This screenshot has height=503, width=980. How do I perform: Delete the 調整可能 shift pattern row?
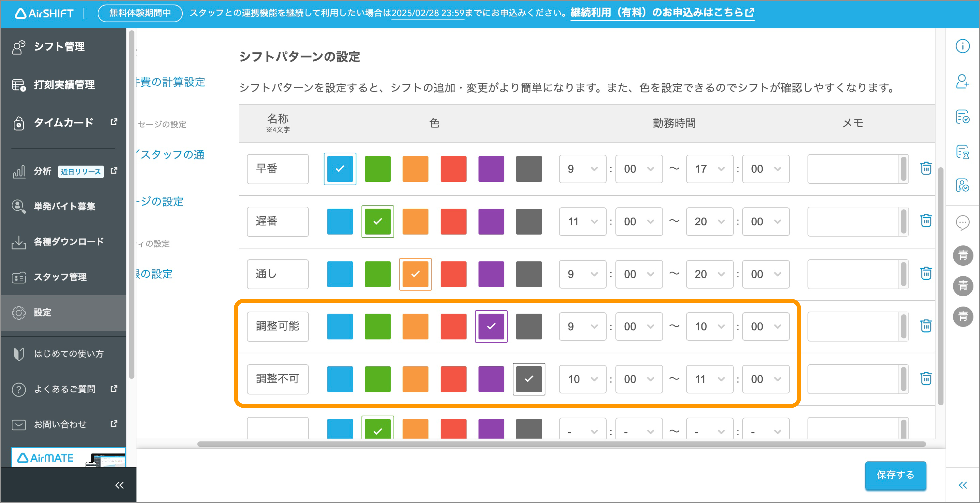point(926,326)
